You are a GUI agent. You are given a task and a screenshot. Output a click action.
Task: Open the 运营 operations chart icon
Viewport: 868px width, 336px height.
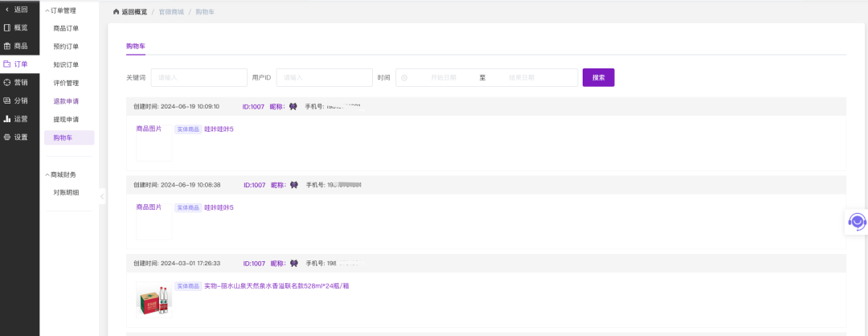point(7,119)
